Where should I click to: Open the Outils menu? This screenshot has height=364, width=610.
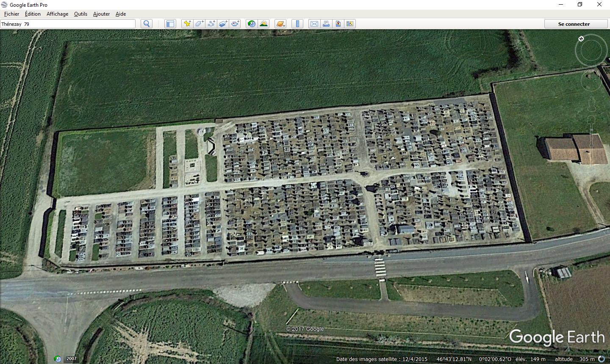point(80,14)
